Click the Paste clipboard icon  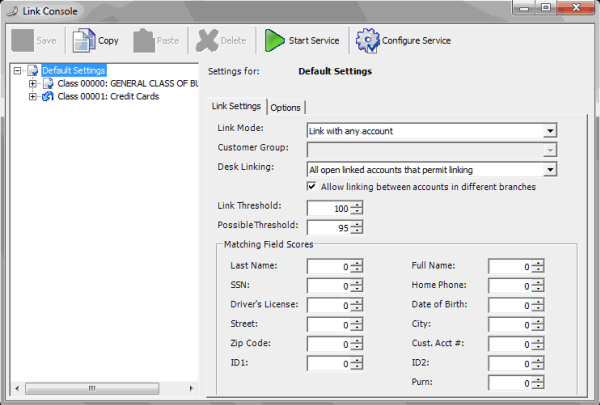point(144,41)
